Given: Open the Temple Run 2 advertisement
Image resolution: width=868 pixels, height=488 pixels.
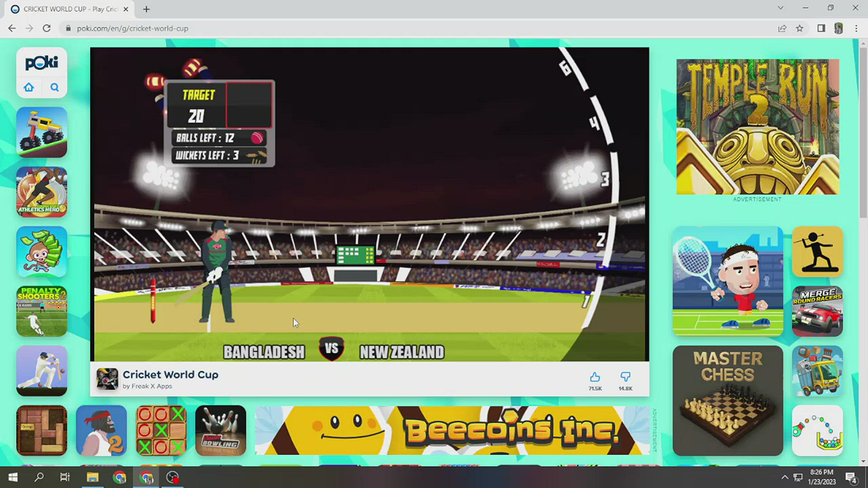Looking at the screenshot, I should (x=758, y=127).
